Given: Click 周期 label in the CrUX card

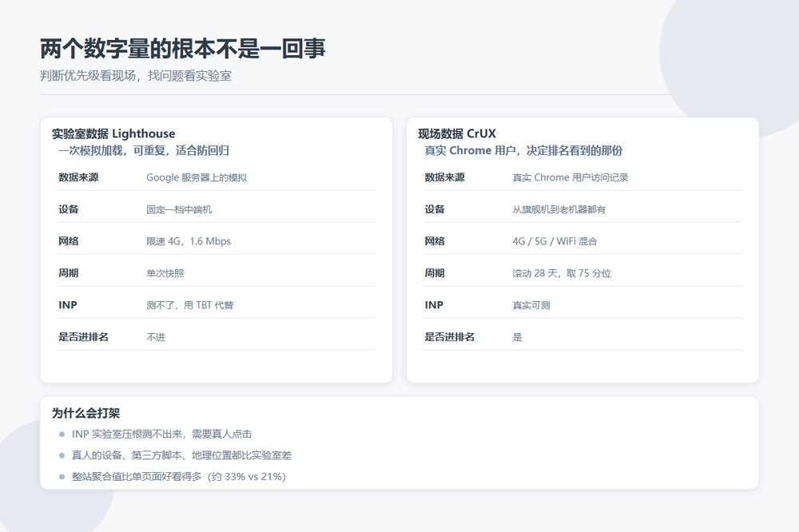Looking at the screenshot, I should (435, 273).
